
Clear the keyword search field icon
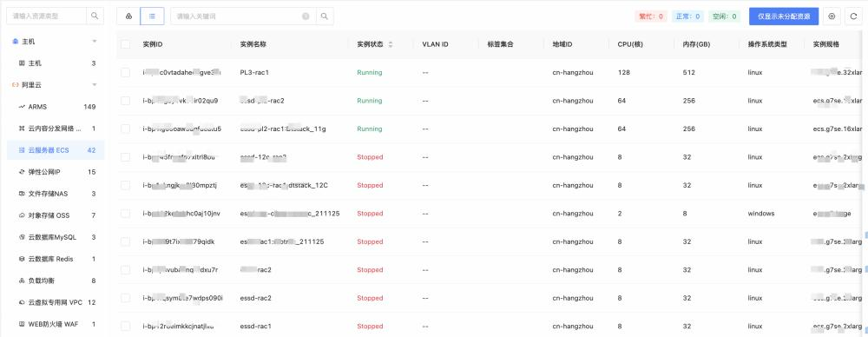306,17
